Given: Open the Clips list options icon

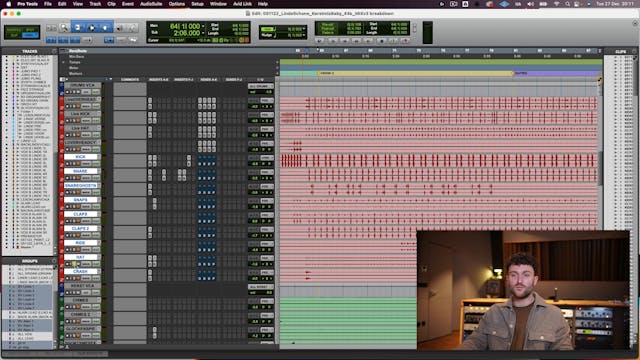Looking at the screenshot, I should (634, 51).
